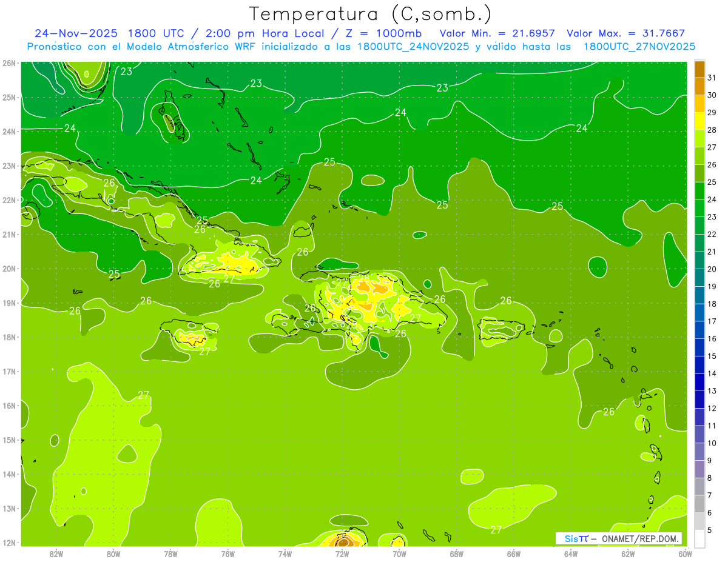Click the '14N' latitude axis label
728x562 pixels.
click(x=9, y=474)
